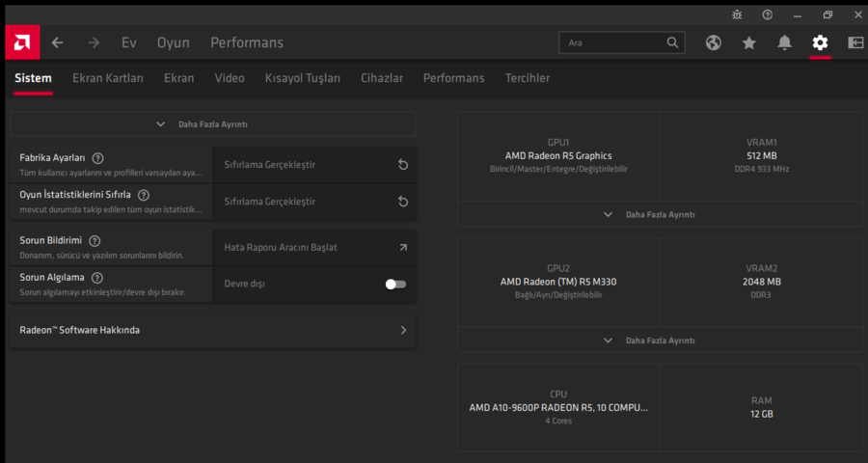Toggle the sidebar panel icon

(855, 42)
